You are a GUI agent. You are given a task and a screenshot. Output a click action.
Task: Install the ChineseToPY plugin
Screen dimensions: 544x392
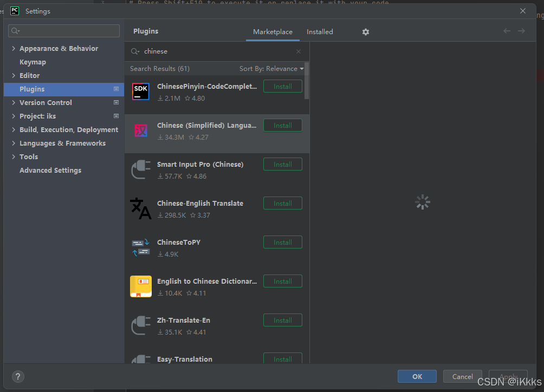[x=283, y=242]
